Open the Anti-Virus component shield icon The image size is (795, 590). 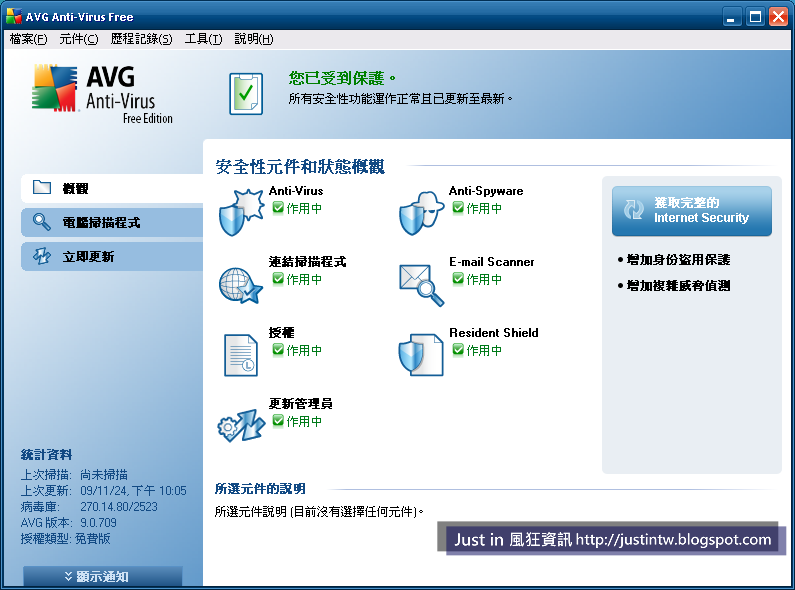(x=241, y=212)
